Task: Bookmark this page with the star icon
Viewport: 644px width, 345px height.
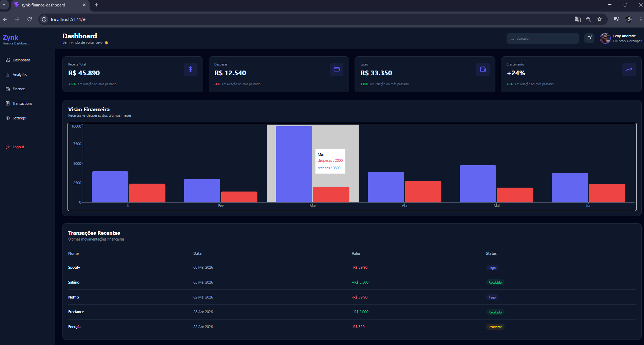Action: pos(600,19)
